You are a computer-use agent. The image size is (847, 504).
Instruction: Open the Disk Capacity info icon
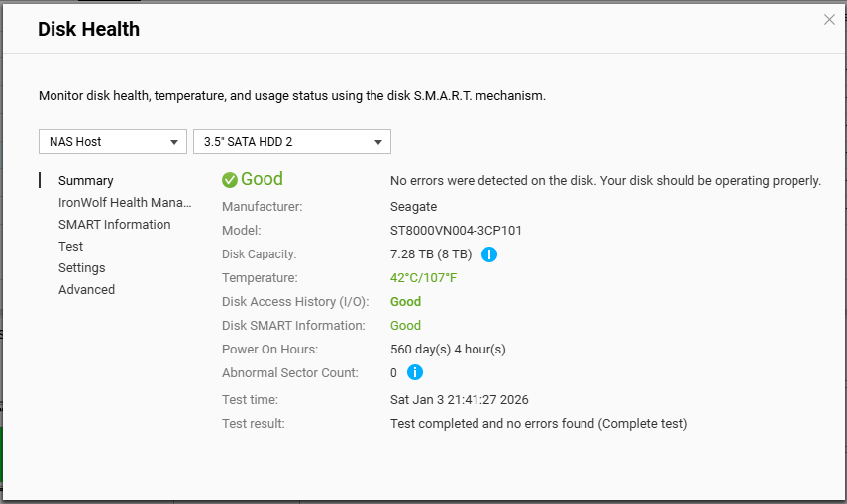point(489,254)
